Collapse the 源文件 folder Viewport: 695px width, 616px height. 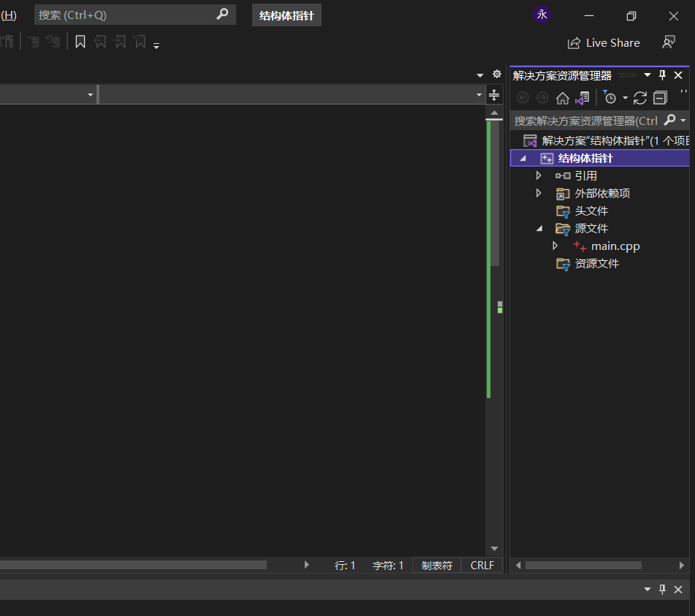point(539,229)
